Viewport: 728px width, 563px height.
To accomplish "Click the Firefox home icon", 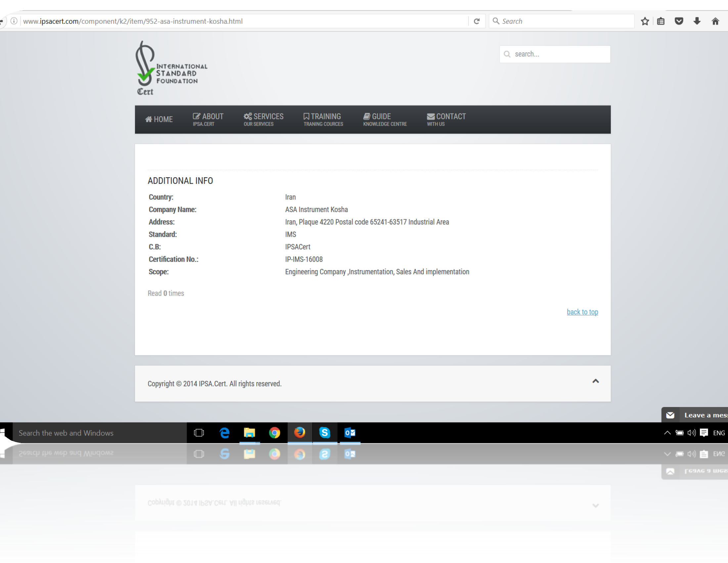I will click(715, 21).
